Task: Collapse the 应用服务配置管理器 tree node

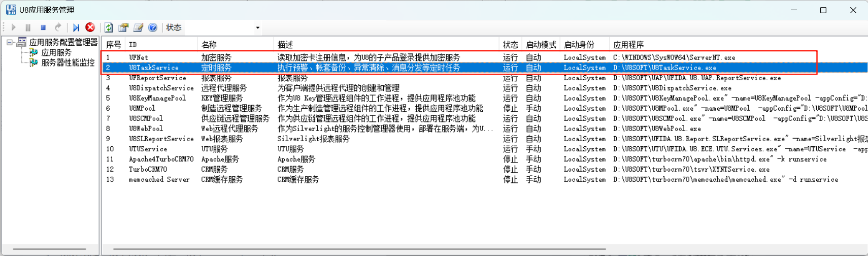Action: pyautogui.click(x=9, y=42)
